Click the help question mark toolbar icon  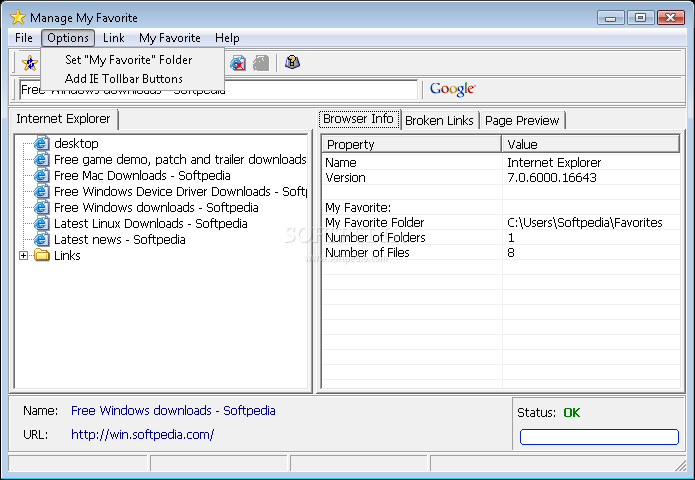(x=293, y=62)
